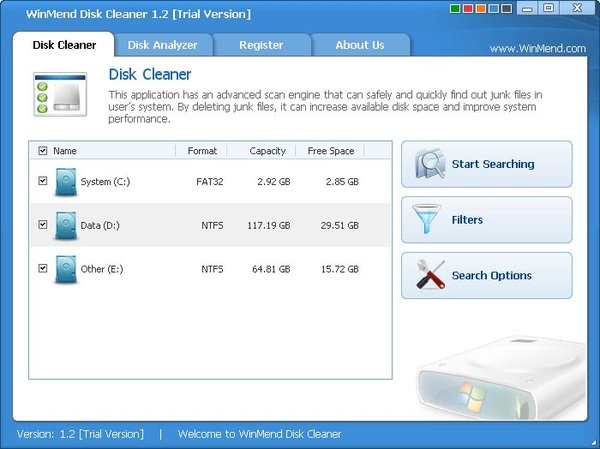Click the Start Searching button
Image resolution: width=600 pixels, height=449 pixels.
pos(487,164)
